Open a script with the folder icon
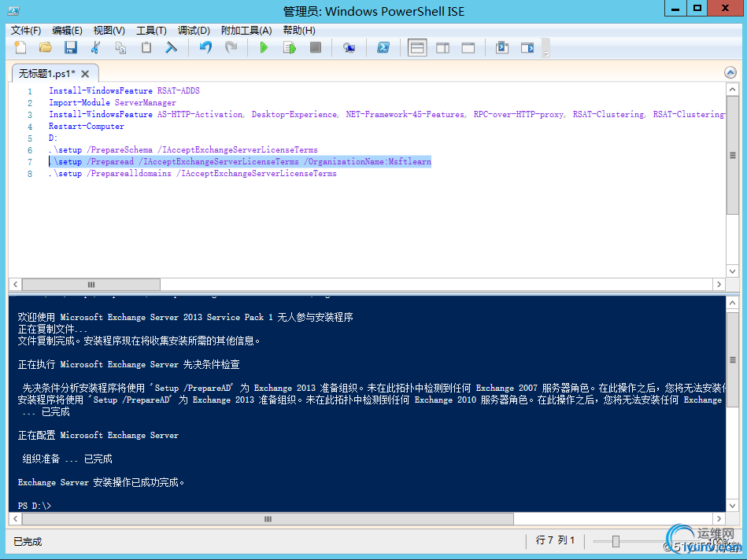Screen dimensions: 747x560 pos(45,47)
